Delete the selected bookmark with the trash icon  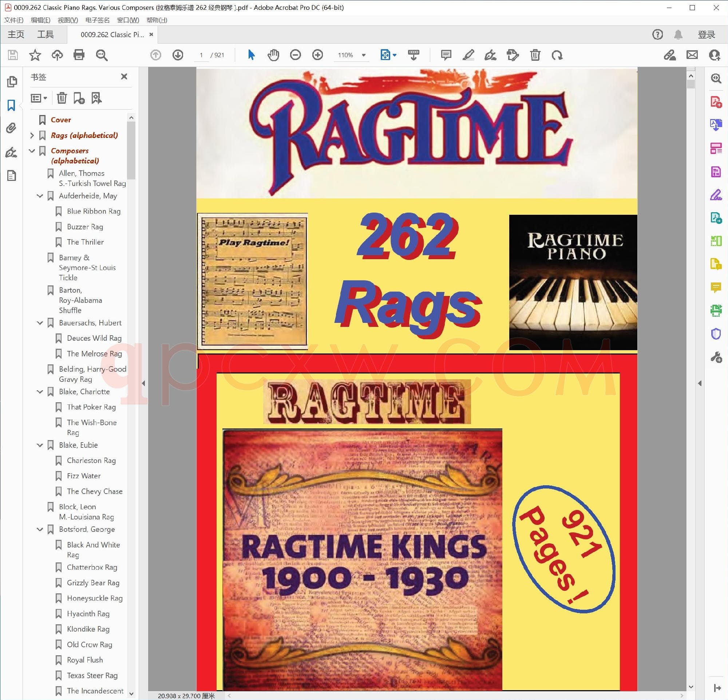62,98
